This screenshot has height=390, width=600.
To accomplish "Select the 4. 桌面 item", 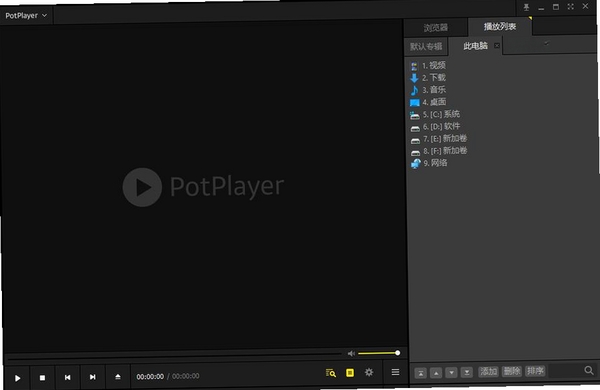I will (428, 102).
